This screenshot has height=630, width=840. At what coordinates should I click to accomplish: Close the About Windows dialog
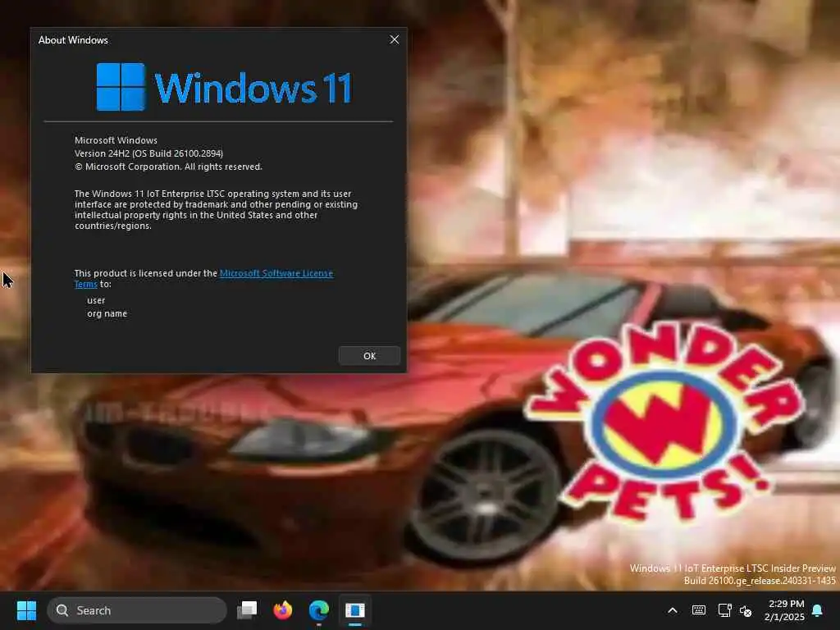pyautogui.click(x=395, y=39)
